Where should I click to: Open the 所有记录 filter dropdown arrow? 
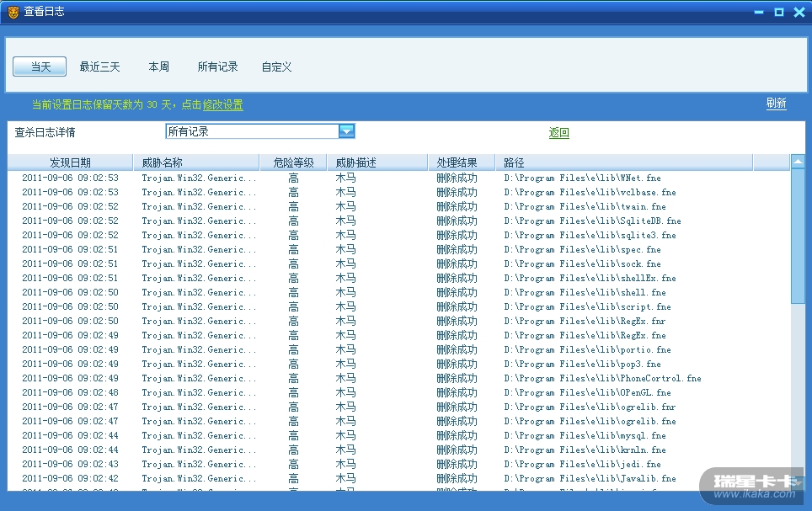[x=346, y=131]
